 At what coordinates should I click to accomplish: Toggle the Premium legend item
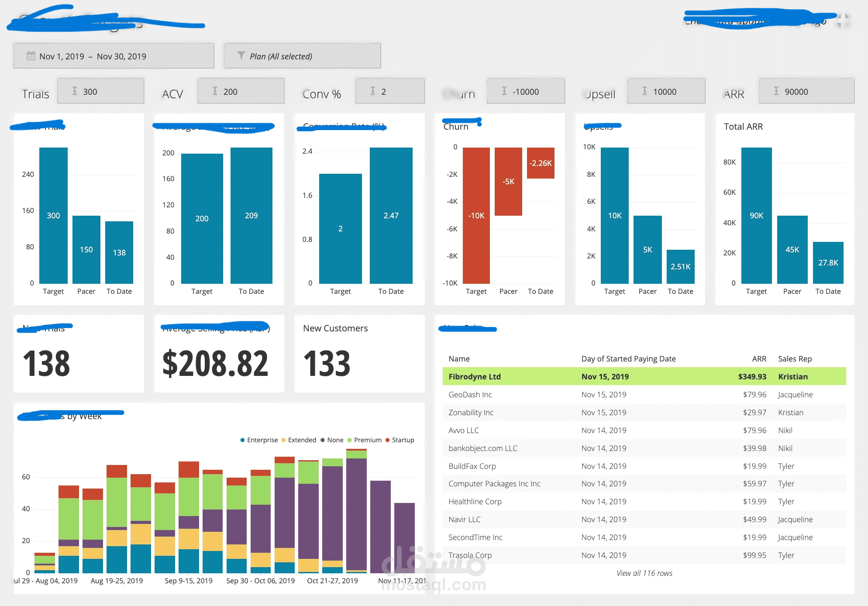[365, 440]
